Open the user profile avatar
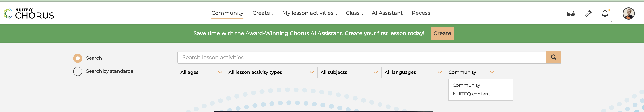The height and width of the screenshot is (112, 644). tap(629, 13)
